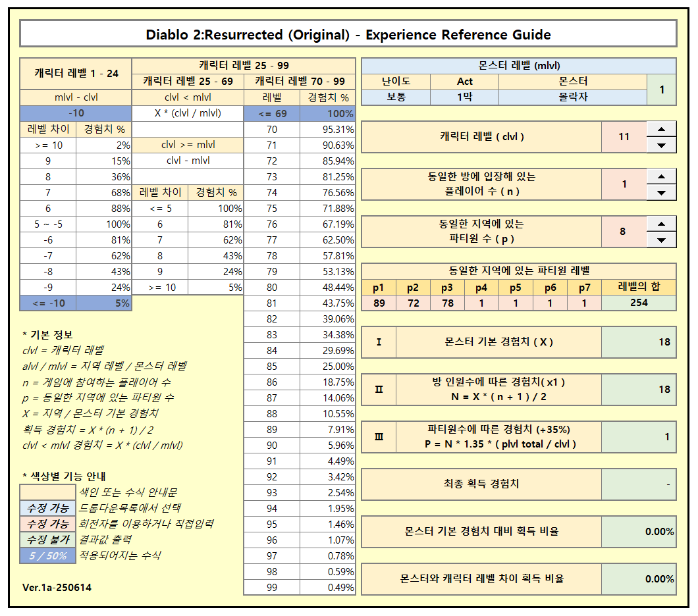Click the blue 수정 가능 legend swatch

pos(47,508)
